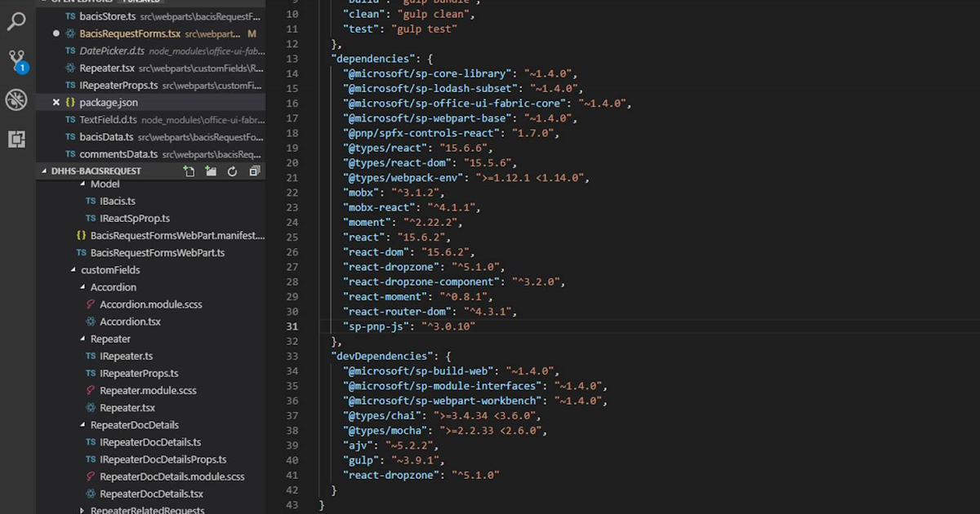
Task: Open IReactSpProp.ts in Model folder
Action: tap(135, 218)
